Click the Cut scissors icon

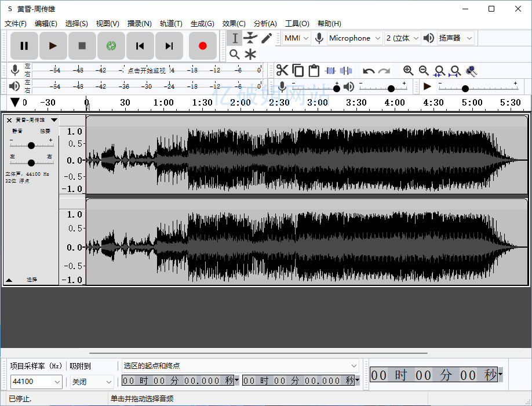282,71
